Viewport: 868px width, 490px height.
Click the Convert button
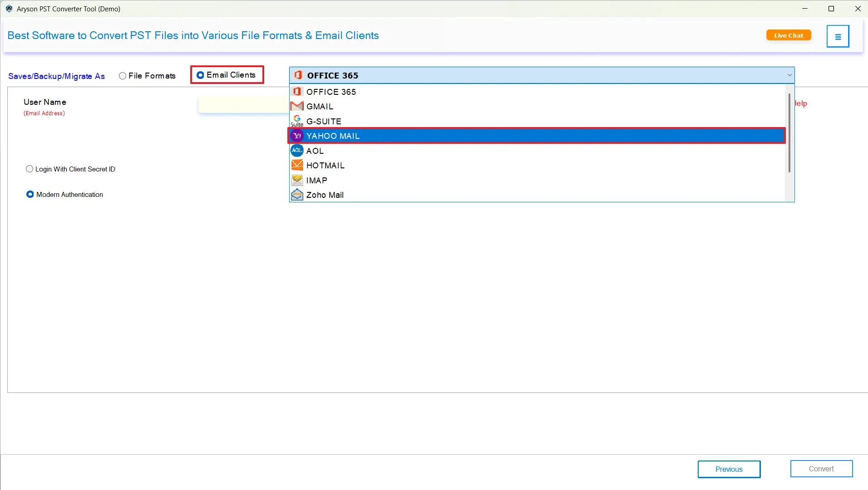821,469
